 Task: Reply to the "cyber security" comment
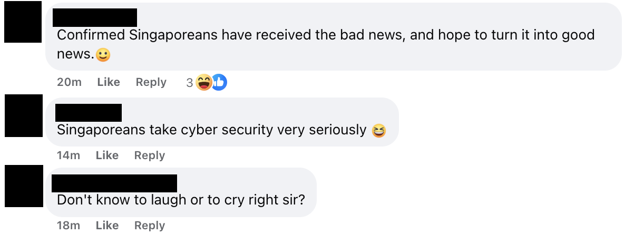pos(149,155)
